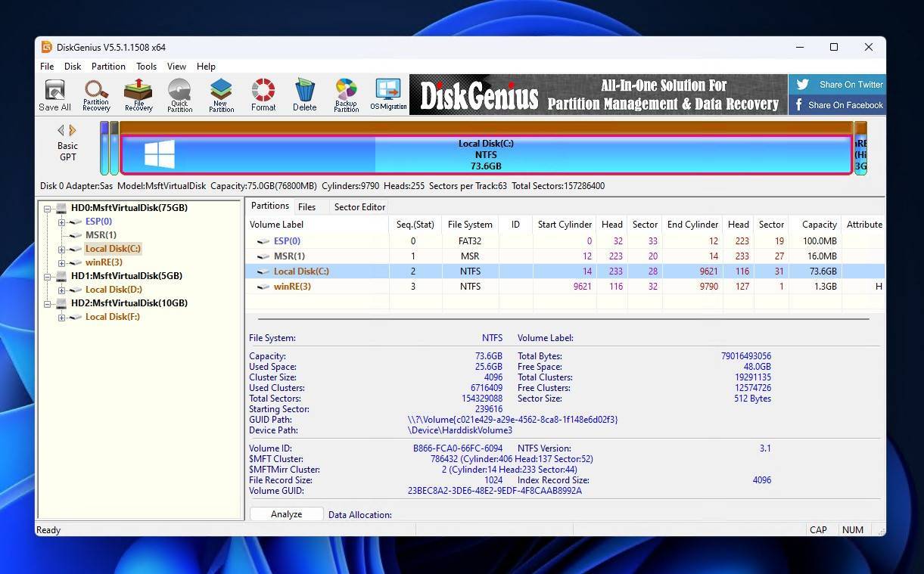Click the Save All toolbar icon
This screenshot has height=574, width=924.
tap(54, 95)
